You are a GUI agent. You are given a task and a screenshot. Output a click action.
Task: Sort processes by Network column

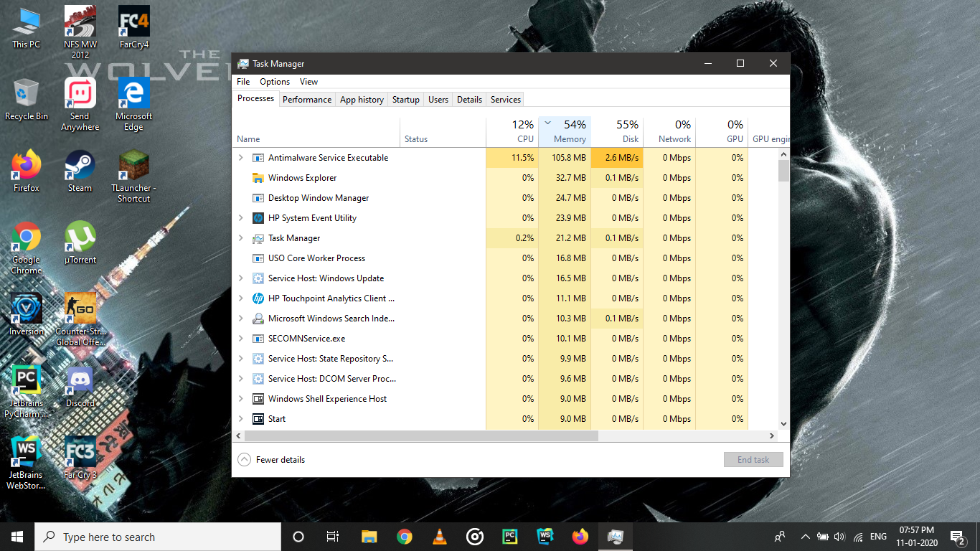coord(669,132)
